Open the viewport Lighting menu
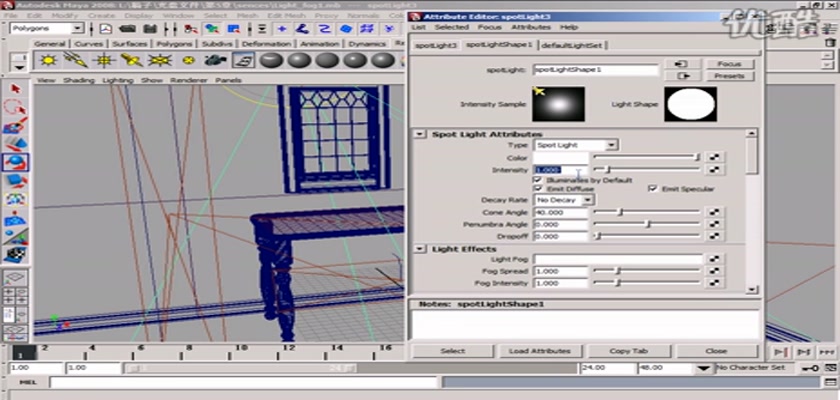This screenshot has width=840, height=400. click(117, 80)
